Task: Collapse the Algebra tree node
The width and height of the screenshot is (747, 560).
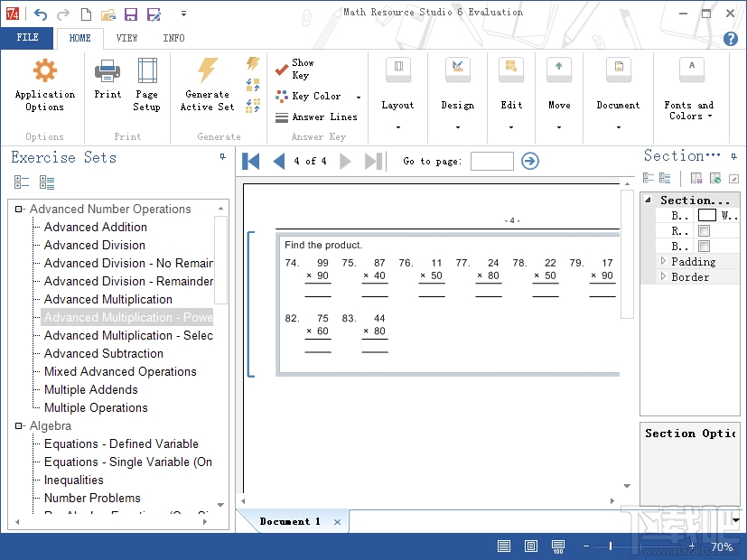Action: (x=20, y=425)
